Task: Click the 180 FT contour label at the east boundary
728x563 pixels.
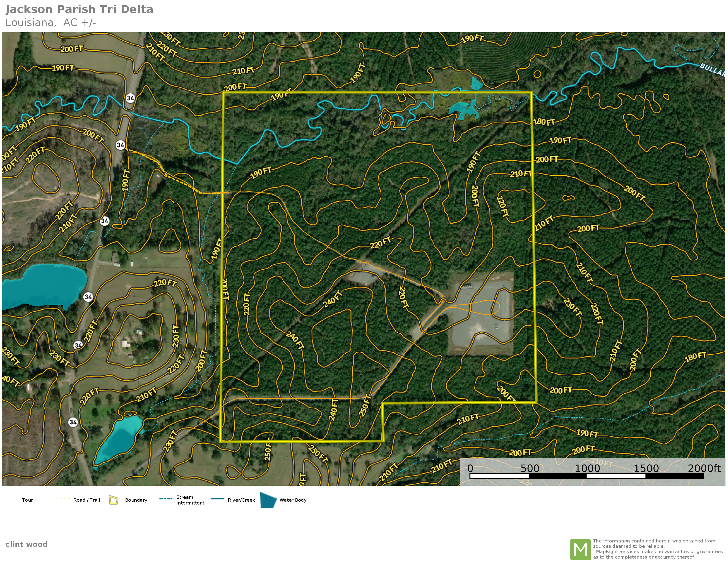Action: point(544,122)
